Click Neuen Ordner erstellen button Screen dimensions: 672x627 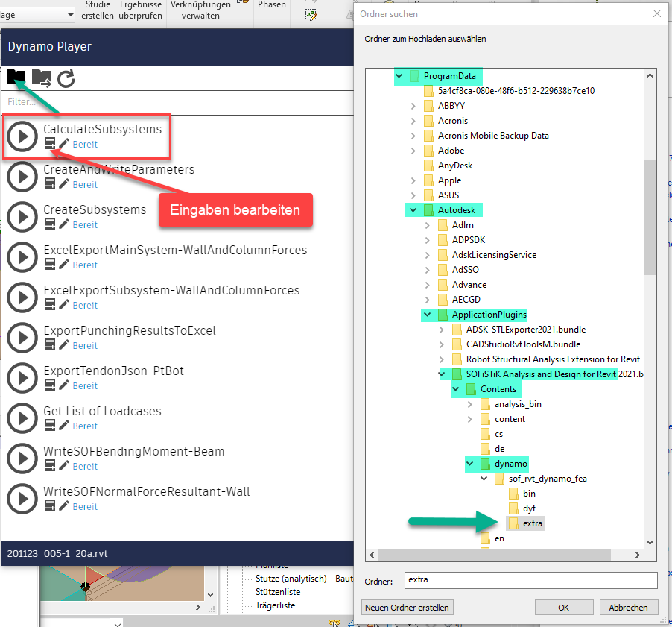coord(407,607)
